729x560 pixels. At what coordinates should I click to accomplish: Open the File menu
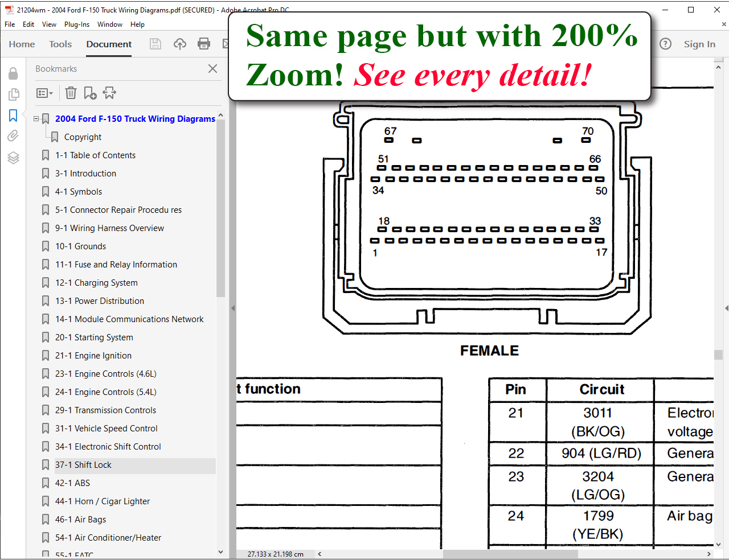coord(10,24)
